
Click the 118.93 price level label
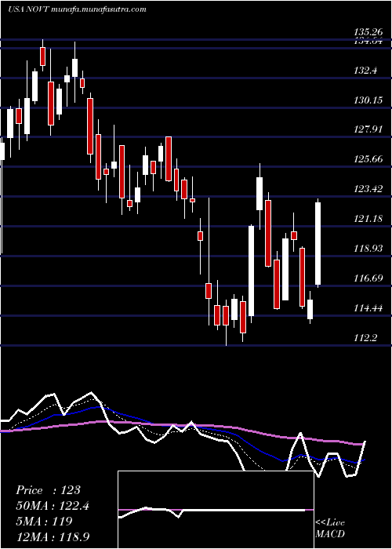click(x=368, y=249)
